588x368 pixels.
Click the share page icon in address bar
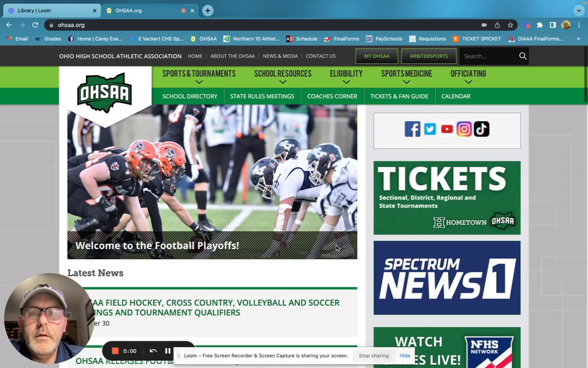(x=497, y=25)
